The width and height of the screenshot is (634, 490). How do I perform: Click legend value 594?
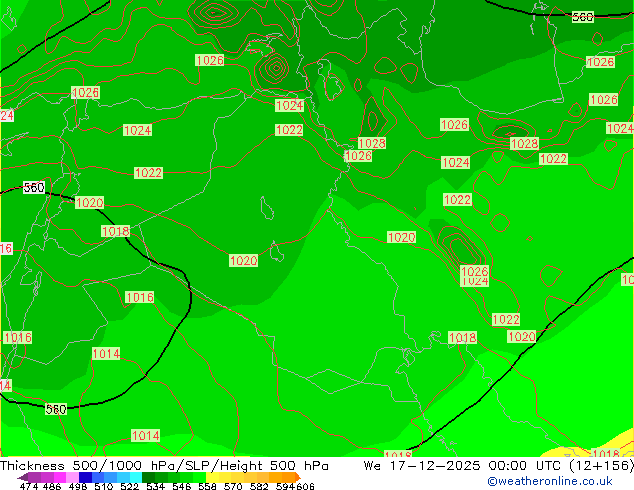[x=285, y=486]
